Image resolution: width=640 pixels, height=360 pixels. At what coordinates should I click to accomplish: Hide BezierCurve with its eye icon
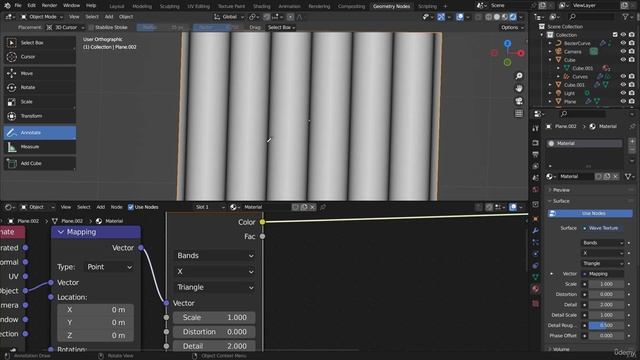coord(623,43)
